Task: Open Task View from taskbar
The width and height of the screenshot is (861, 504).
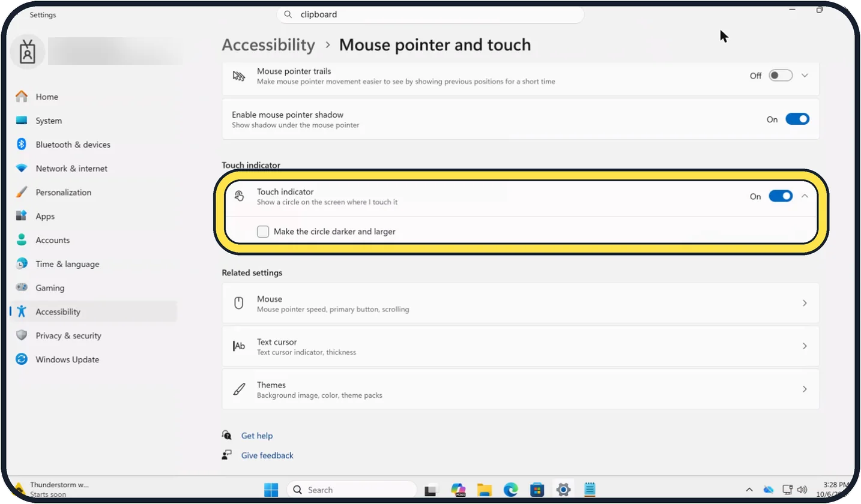Action: coord(430,490)
